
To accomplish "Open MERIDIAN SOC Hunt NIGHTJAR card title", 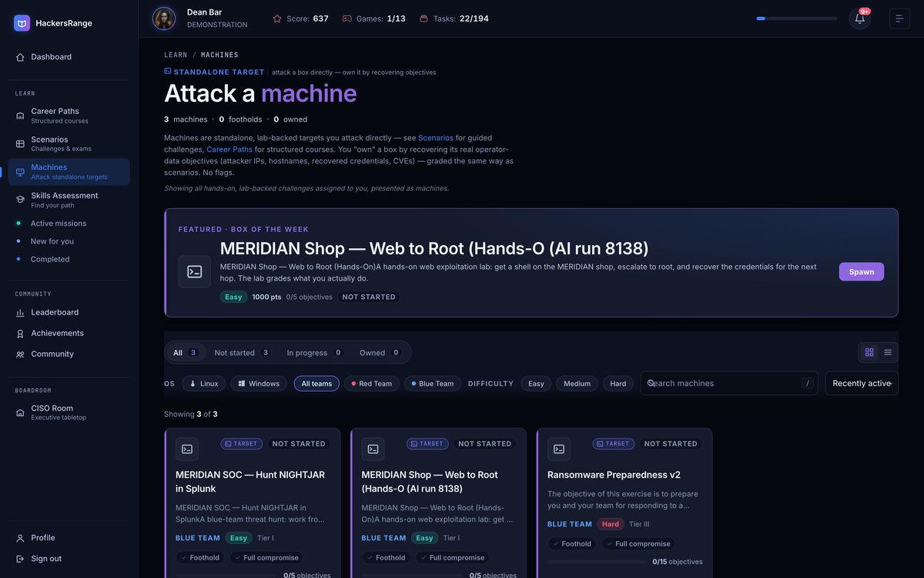I will (250, 482).
